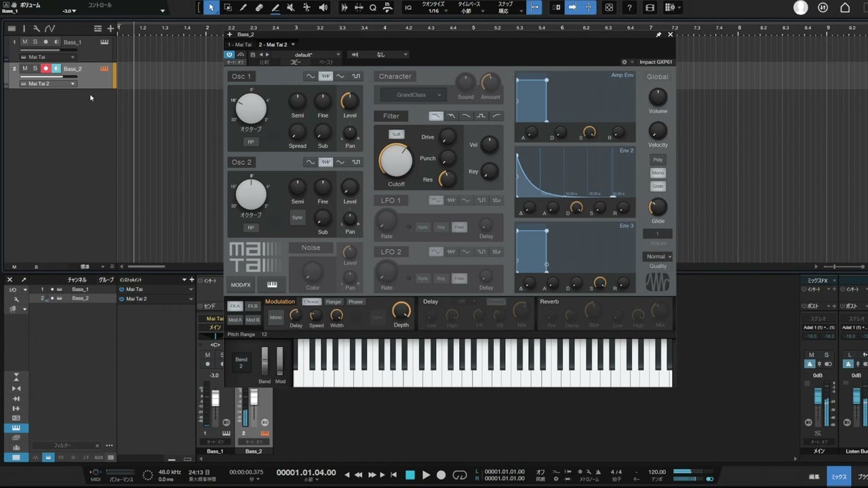Click the Bass_2 channel volume fader
The image size is (868, 488).
coord(254,397)
